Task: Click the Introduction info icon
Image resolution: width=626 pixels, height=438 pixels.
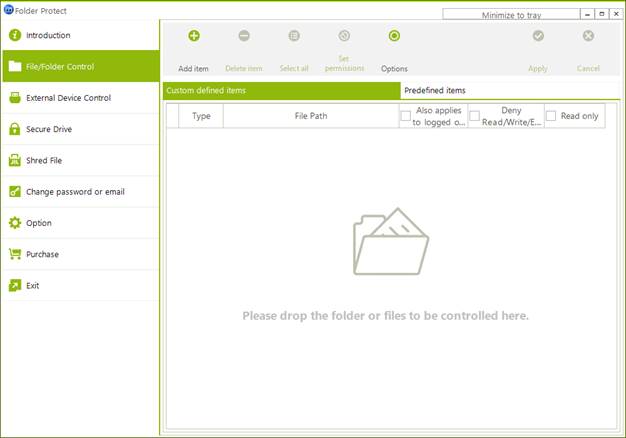Action: coord(15,35)
